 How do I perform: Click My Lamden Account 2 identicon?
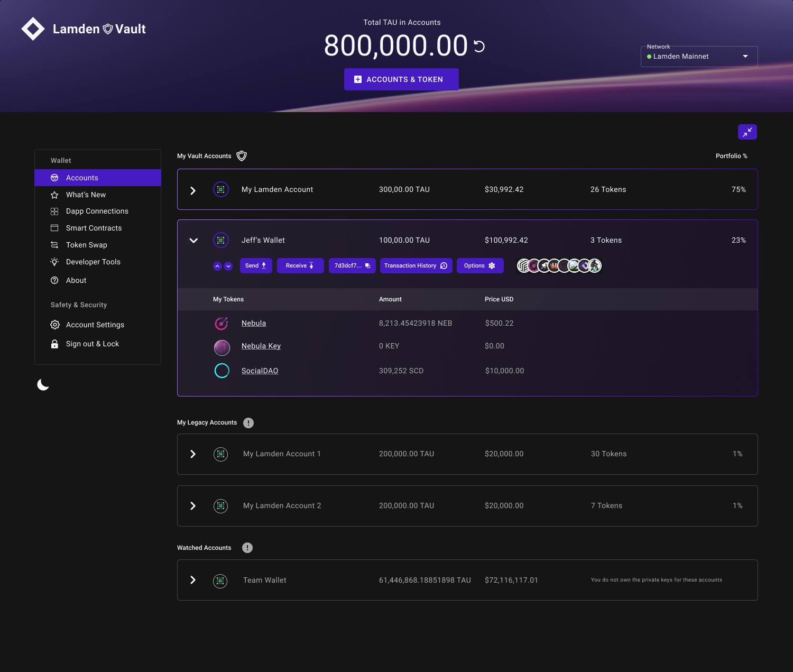(x=221, y=506)
